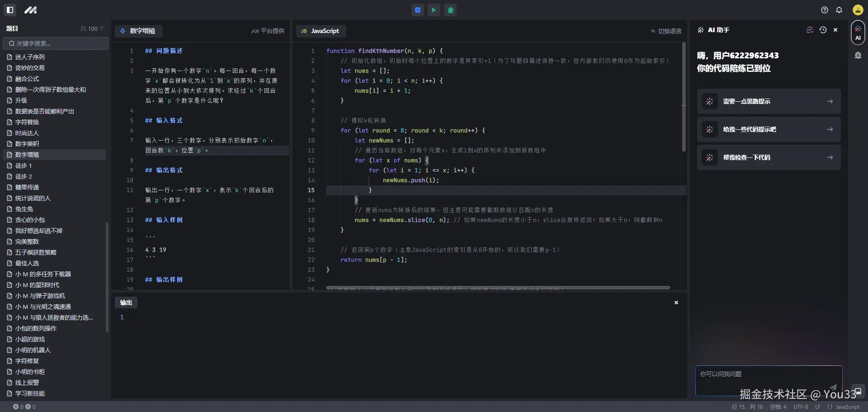Click 帮我检查一下代码 suggestion
868x412 pixels.
tap(769, 157)
